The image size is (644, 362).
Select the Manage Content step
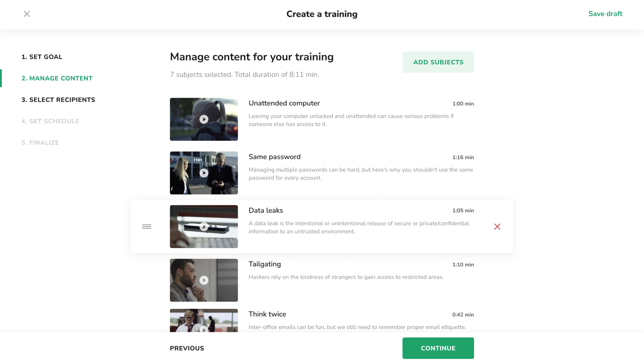point(57,78)
